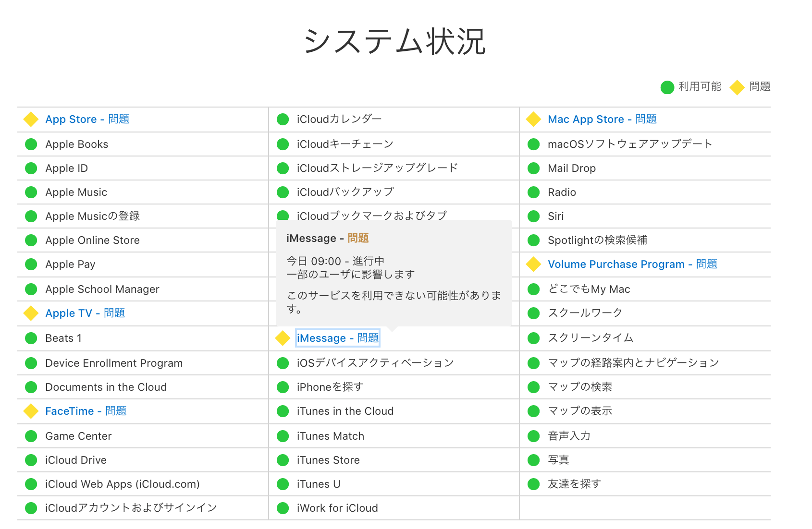The image size is (812, 529).
Task: Click green status dot beside Beats 1
Action: pyautogui.click(x=31, y=338)
